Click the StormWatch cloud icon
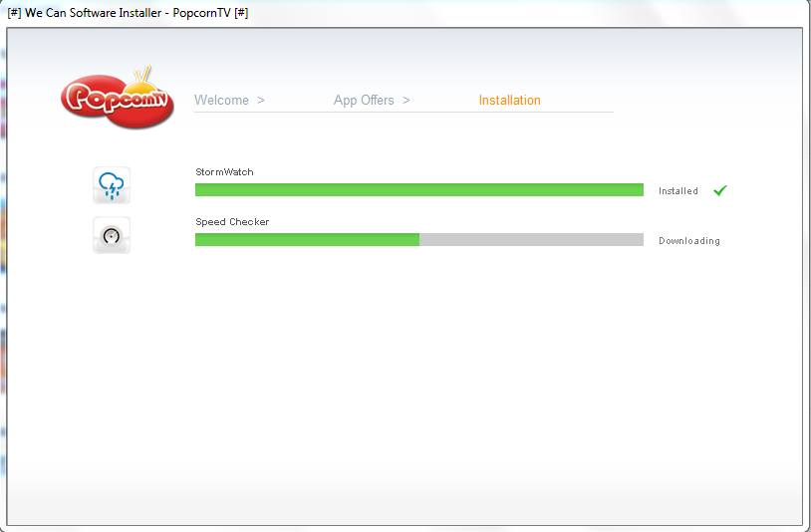 (112, 185)
